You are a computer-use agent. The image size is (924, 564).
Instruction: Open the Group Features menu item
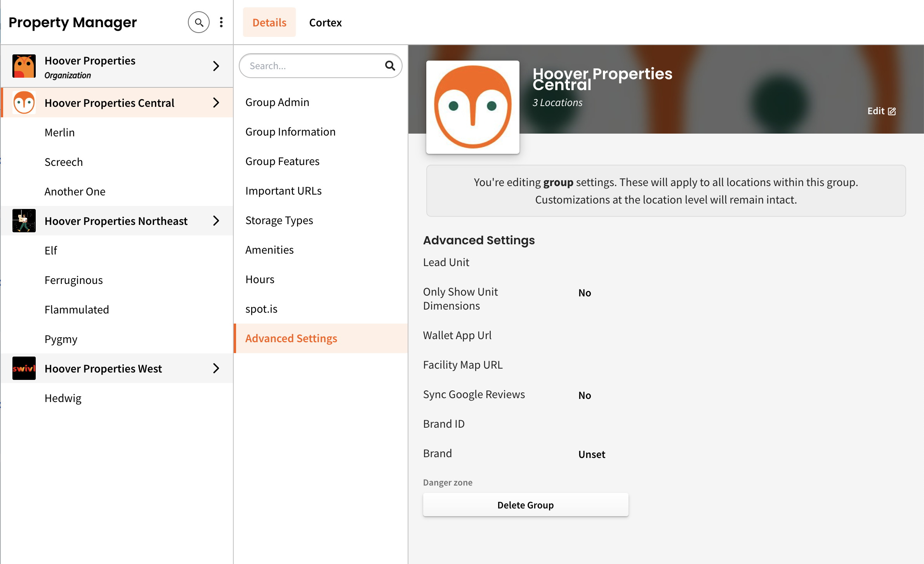point(282,161)
